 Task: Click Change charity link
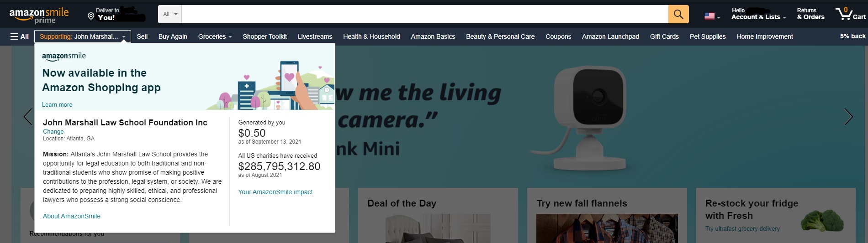53,131
